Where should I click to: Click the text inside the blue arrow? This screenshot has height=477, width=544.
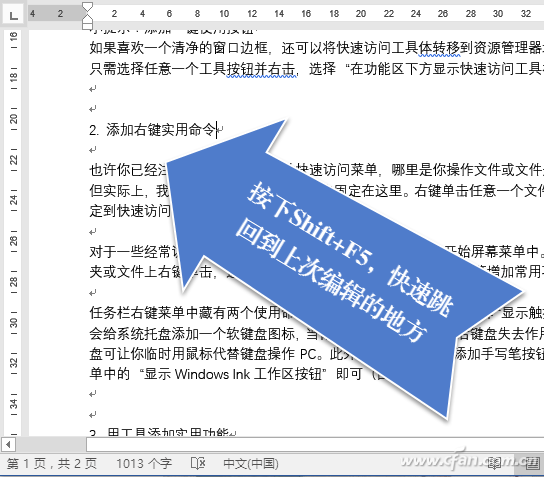[x=345, y=263]
